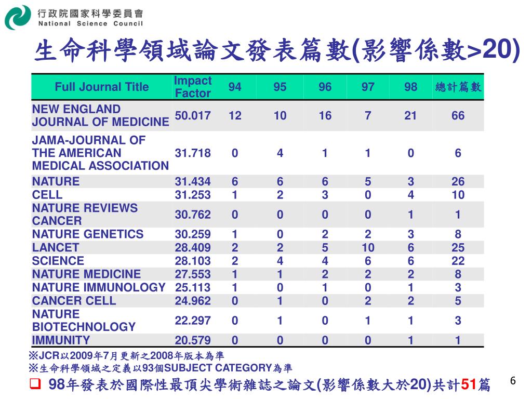Select the impact factor 31.718
The image size is (532, 399).
click(193, 153)
